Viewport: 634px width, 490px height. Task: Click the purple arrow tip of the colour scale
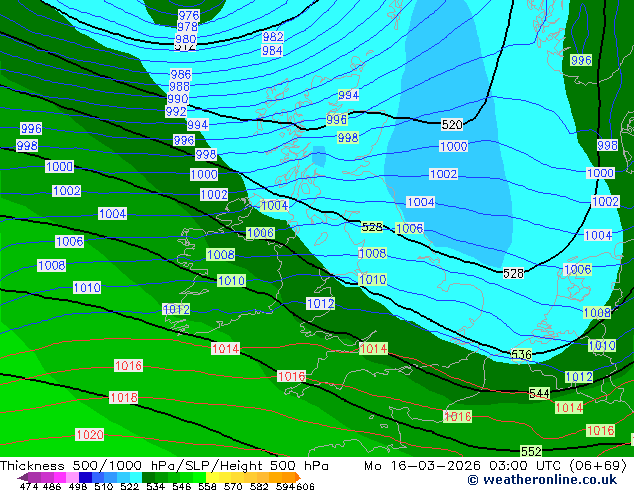tap(22, 477)
